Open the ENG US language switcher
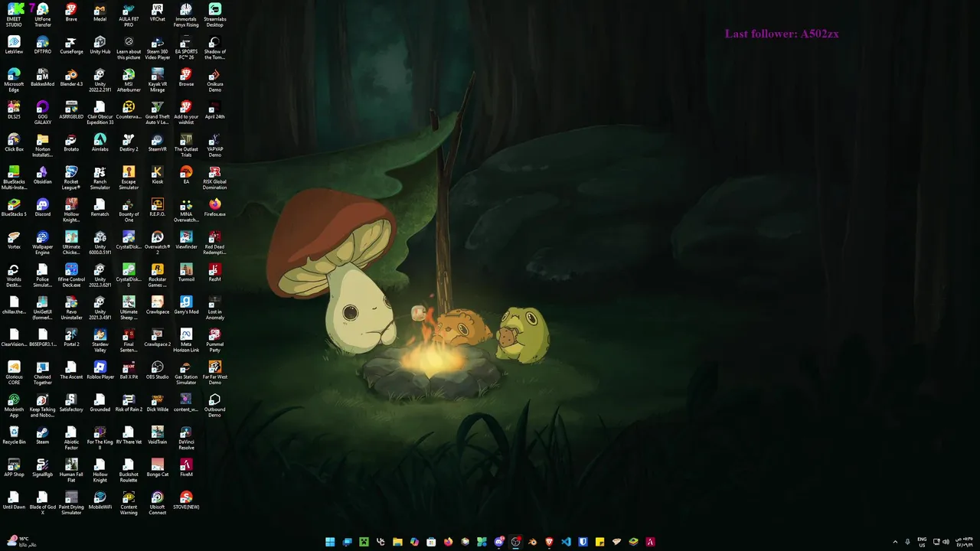The image size is (980, 551). 922,542
